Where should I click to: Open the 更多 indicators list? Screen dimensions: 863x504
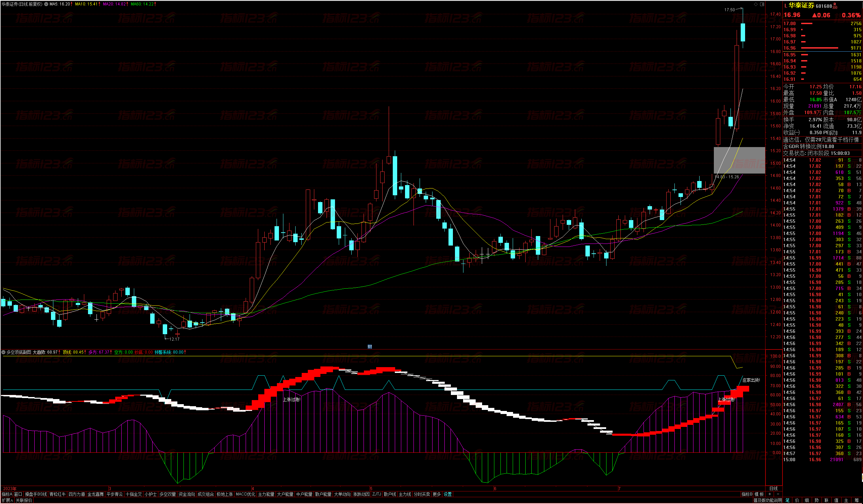coord(437,494)
